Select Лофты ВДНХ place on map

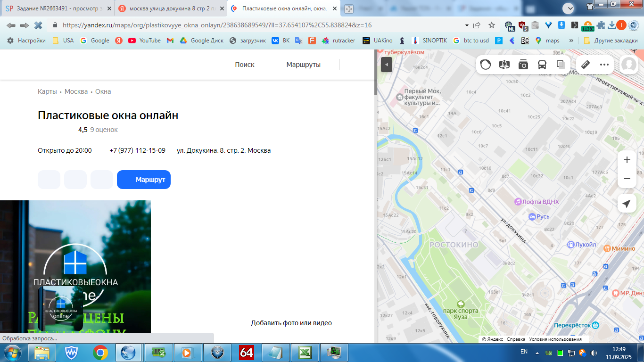click(537, 202)
